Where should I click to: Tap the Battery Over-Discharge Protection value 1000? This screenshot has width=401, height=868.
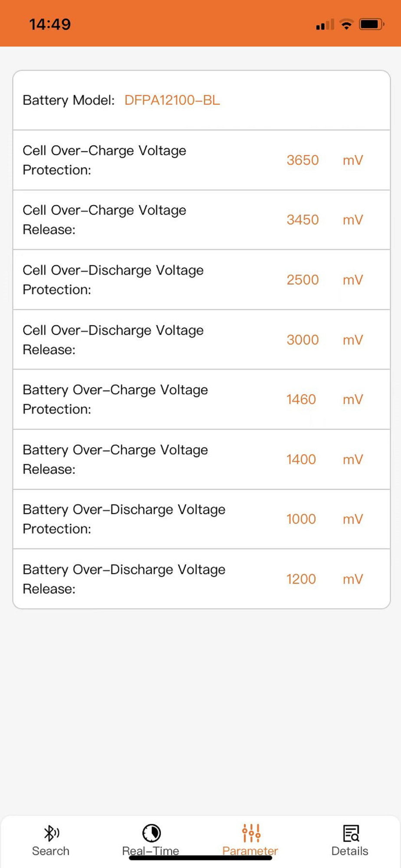[x=301, y=519]
